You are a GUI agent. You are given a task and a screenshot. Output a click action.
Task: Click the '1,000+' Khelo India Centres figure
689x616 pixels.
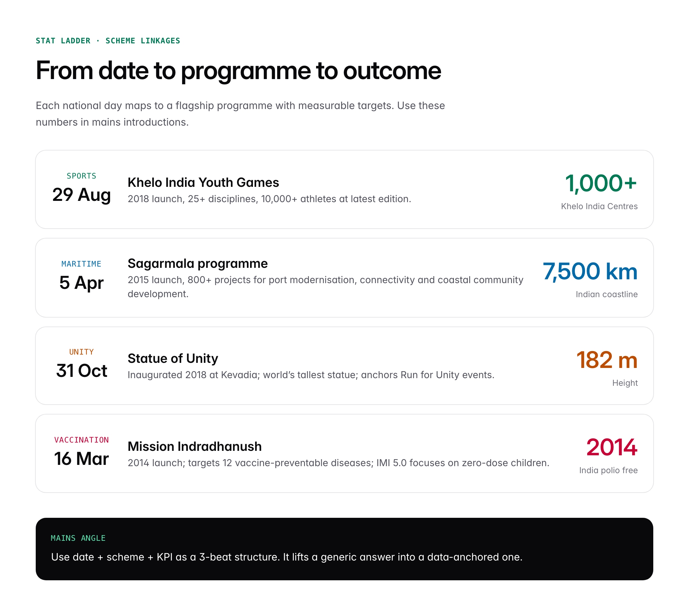coord(600,183)
